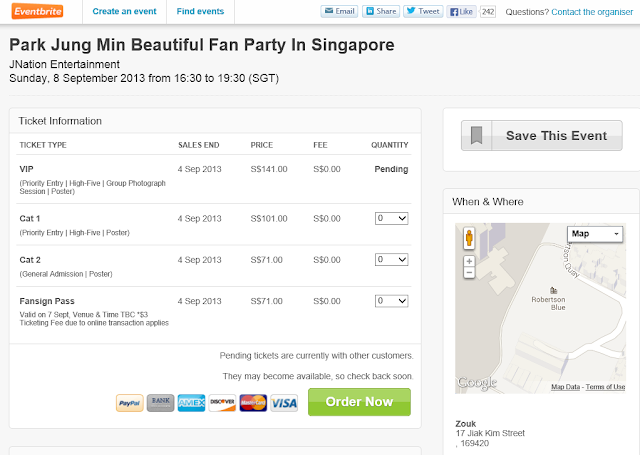This screenshot has height=455, width=640.
Task: Like the event on Facebook
Action: pyautogui.click(x=462, y=12)
